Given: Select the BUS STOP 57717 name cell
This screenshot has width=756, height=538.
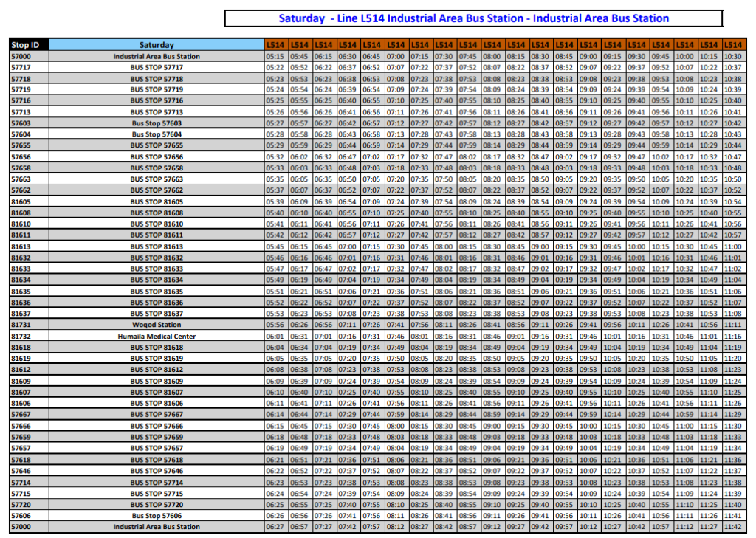Looking at the screenshot, I should pos(157,67).
